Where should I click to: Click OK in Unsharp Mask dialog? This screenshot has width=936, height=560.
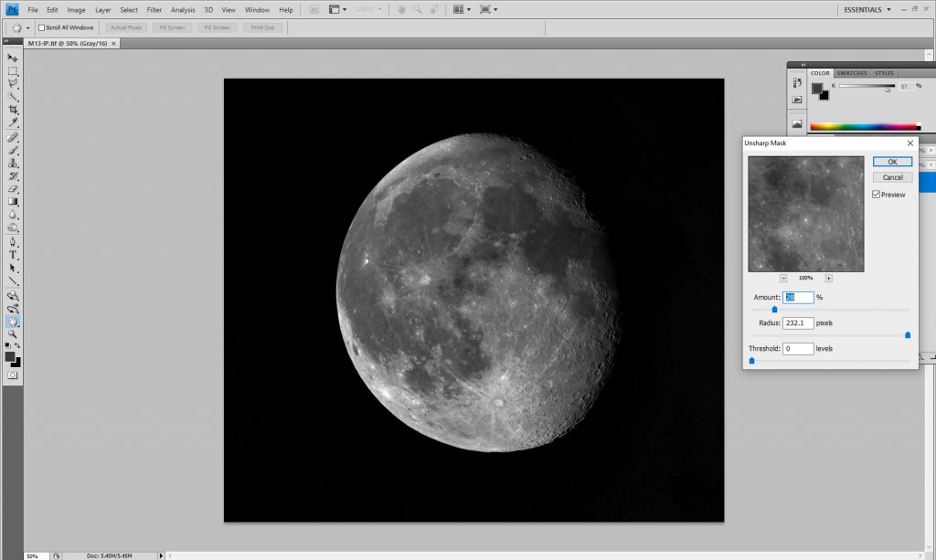(x=892, y=162)
